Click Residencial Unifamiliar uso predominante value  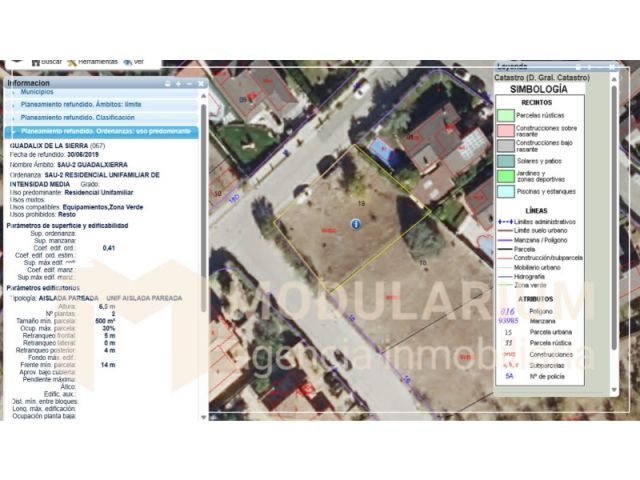pyautogui.click(x=99, y=192)
